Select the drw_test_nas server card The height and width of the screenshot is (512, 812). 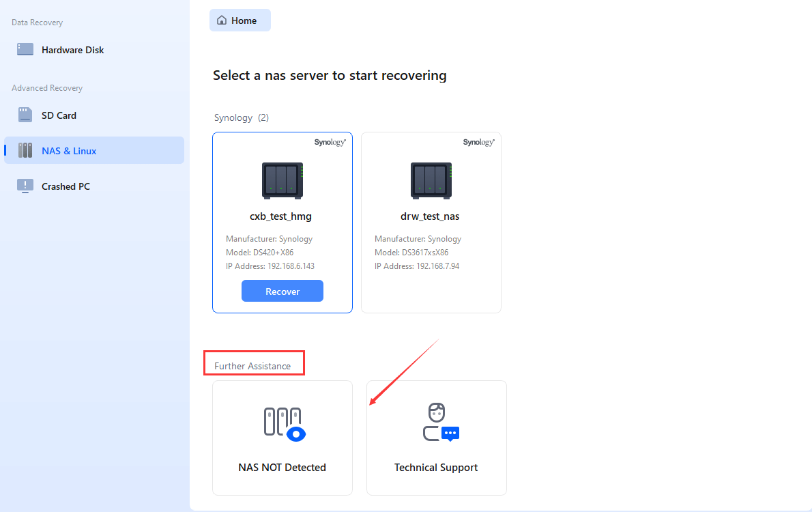click(x=430, y=223)
